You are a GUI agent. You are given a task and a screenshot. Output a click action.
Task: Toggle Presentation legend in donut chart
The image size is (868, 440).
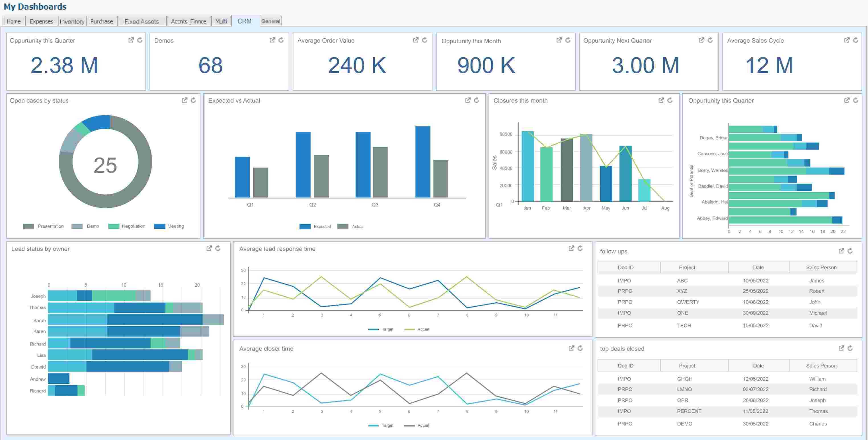[50, 226]
